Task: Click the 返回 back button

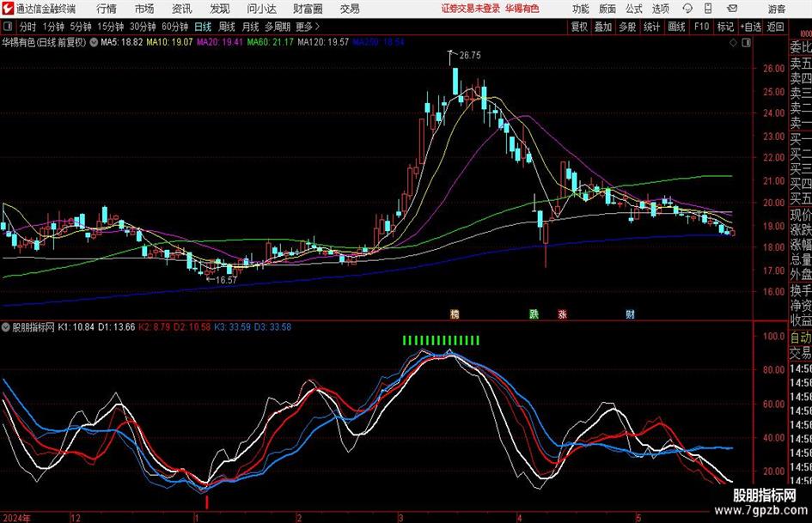Action: tap(775, 27)
